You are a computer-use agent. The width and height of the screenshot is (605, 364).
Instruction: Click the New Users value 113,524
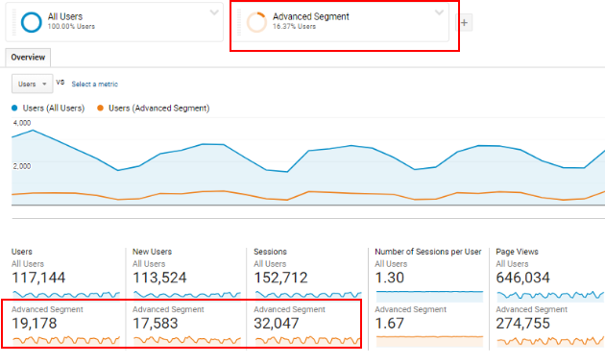point(159,278)
